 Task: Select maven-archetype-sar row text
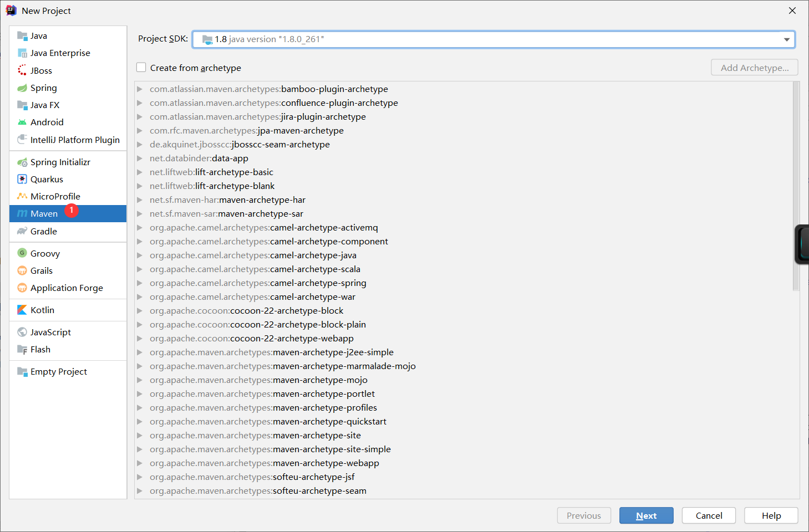click(226, 214)
